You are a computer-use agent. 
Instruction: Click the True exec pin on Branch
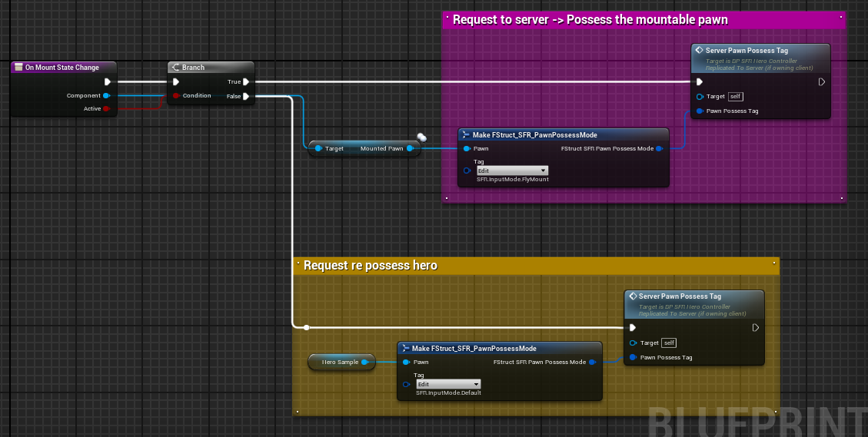[x=246, y=81]
